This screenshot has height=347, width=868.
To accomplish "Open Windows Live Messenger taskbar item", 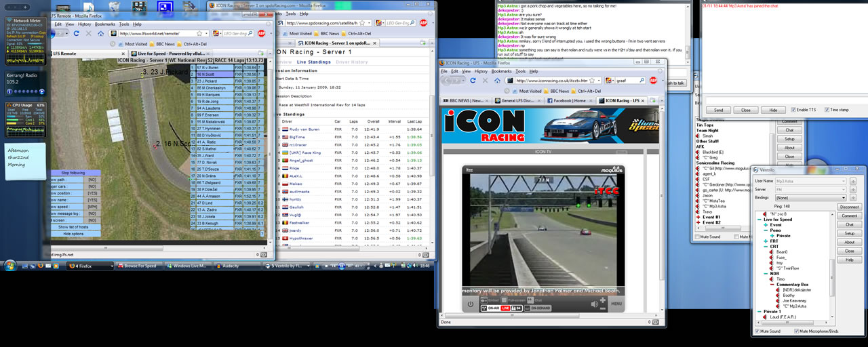I will click(189, 266).
